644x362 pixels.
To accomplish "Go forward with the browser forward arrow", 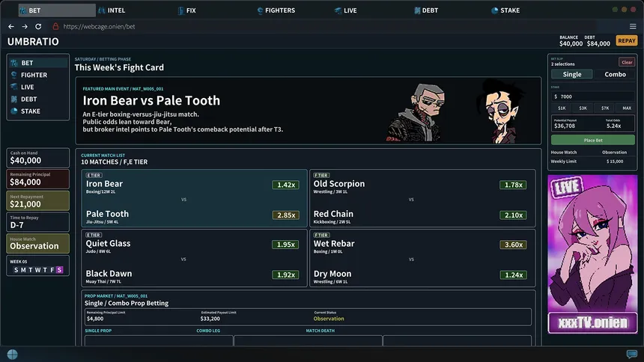I will [x=25, y=26].
